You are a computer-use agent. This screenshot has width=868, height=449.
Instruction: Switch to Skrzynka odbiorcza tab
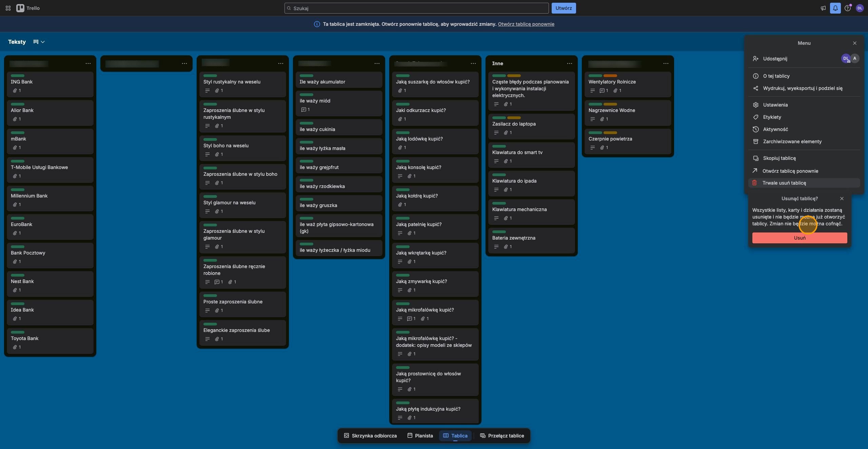pyautogui.click(x=370, y=436)
